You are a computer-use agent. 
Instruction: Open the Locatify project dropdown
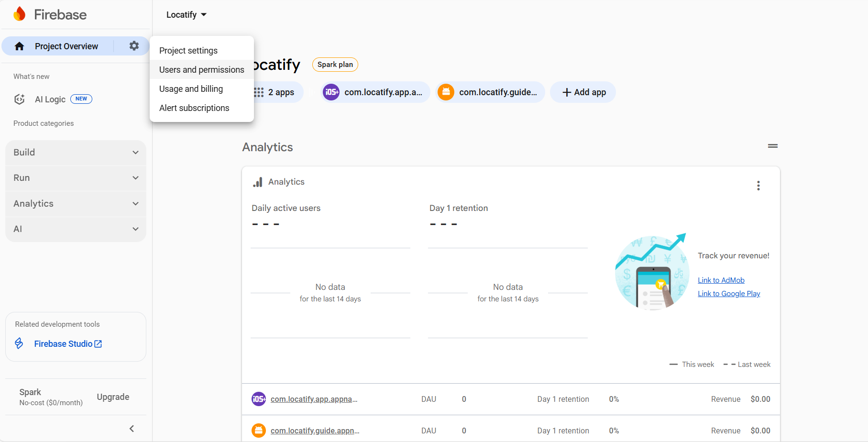187,15
